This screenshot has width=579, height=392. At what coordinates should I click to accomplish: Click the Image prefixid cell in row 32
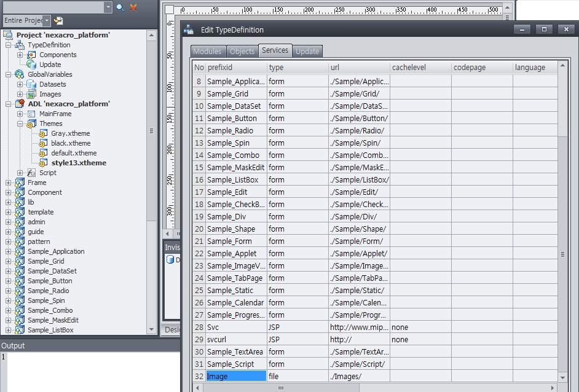coord(236,376)
